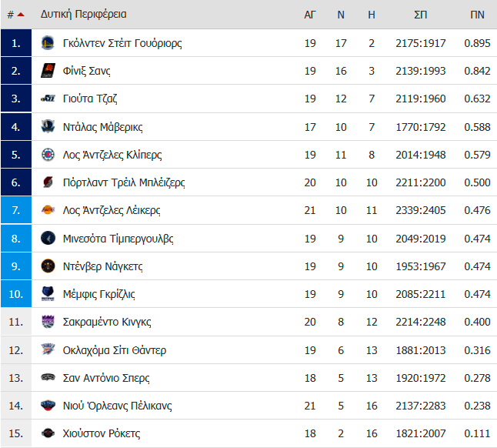Click the Οκλαχόμα Σίτι Θάντερ name
Viewport: 497px width, 448px height.
pyautogui.click(x=115, y=350)
